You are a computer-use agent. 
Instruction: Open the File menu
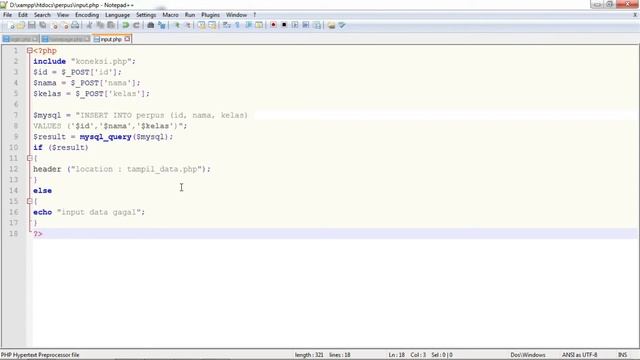click(7, 15)
